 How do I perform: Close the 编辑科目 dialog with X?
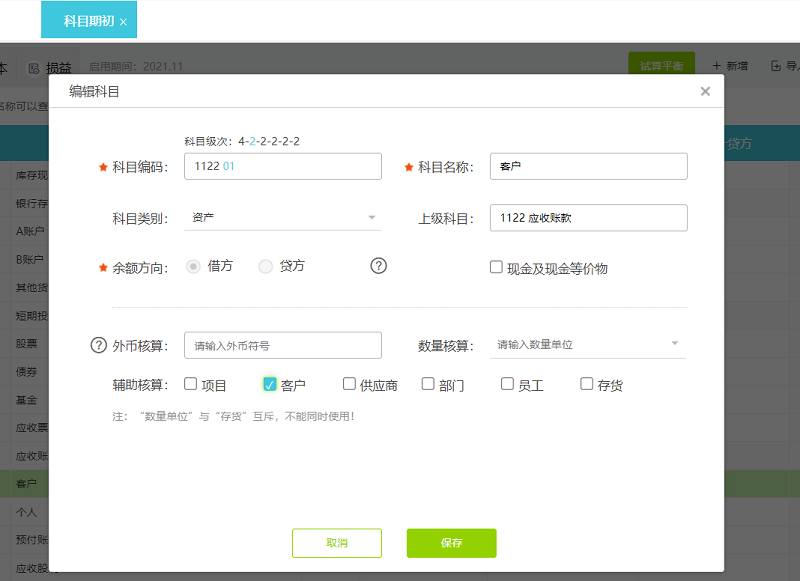coord(705,91)
